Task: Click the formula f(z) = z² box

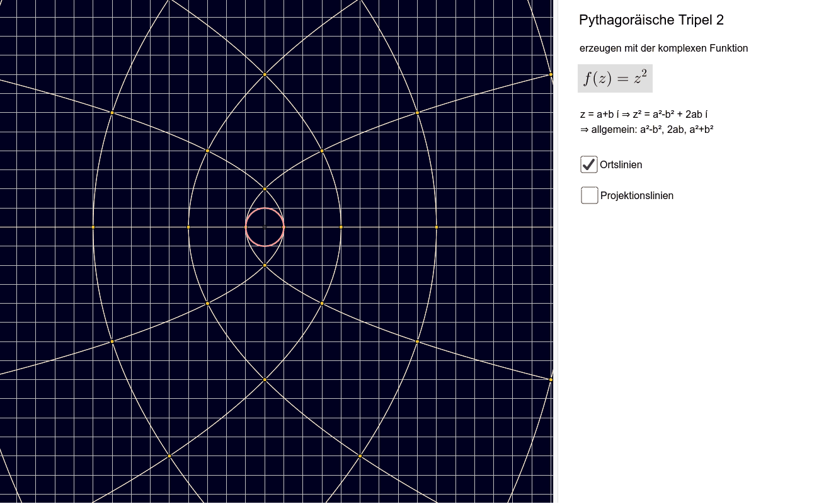Action: [x=615, y=78]
